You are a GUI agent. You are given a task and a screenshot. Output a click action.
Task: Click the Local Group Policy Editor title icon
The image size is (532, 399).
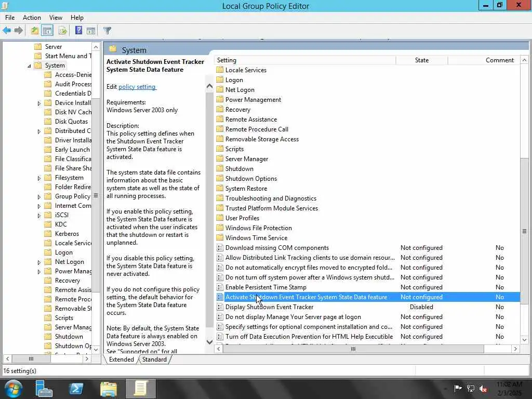tap(4, 6)
